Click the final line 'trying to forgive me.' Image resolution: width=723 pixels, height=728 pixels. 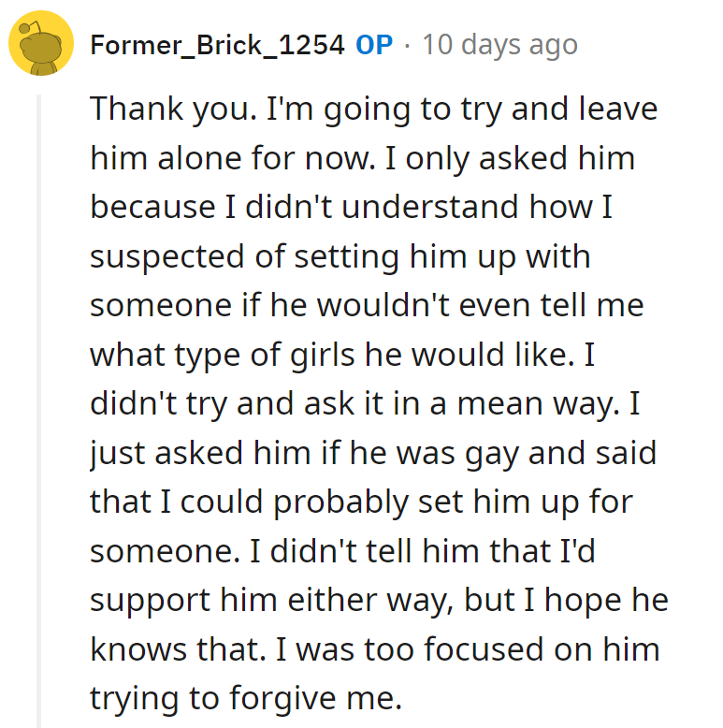(x=246, y=699)
